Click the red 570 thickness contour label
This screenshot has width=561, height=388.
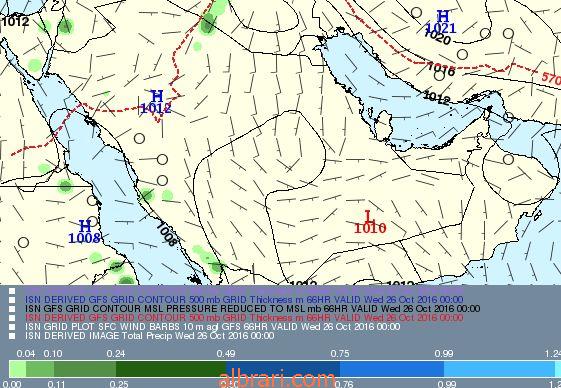click(551, 78)
